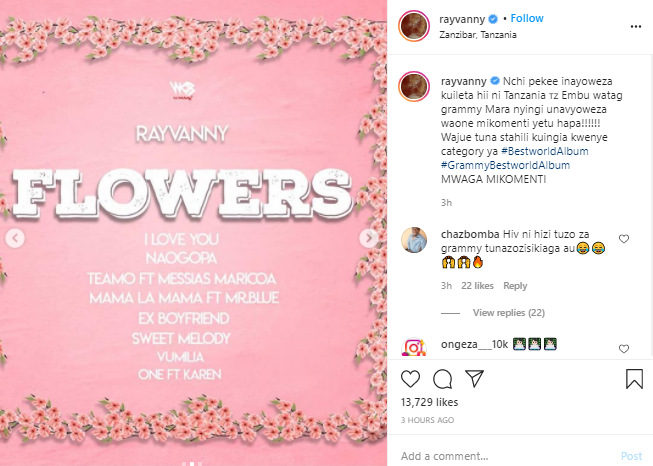The height and width of the screenshot is (466, 653).
Task: Open the Zanzibar, Tanzania location
Action: (x=478, y=35)
